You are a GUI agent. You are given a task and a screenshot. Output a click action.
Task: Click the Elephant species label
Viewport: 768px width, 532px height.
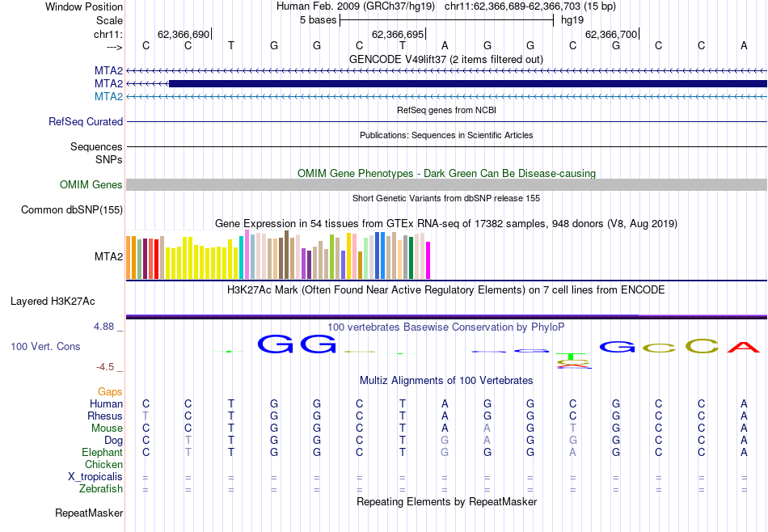pyautogui.click(x=102, y=452)
